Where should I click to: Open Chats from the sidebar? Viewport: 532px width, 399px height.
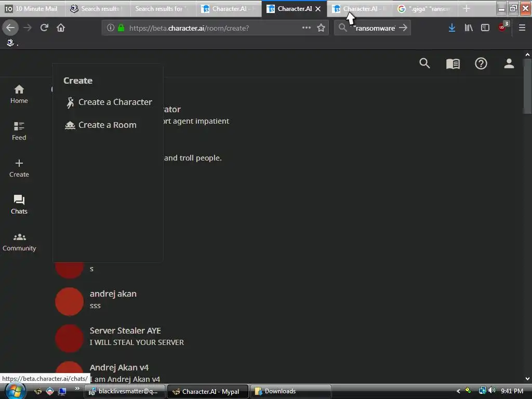click(19, 205)
